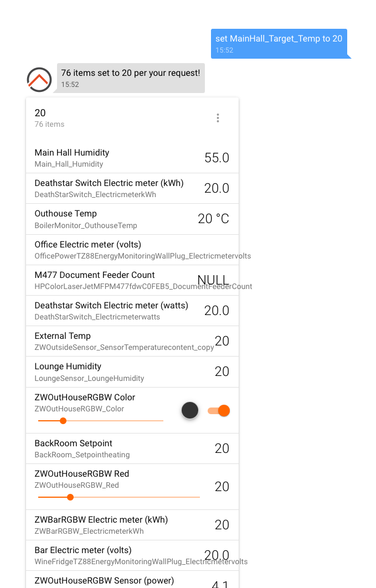Click the dark color picker circle
The height and width of the screenshot is (588, 376).
(x=190, y=410)
